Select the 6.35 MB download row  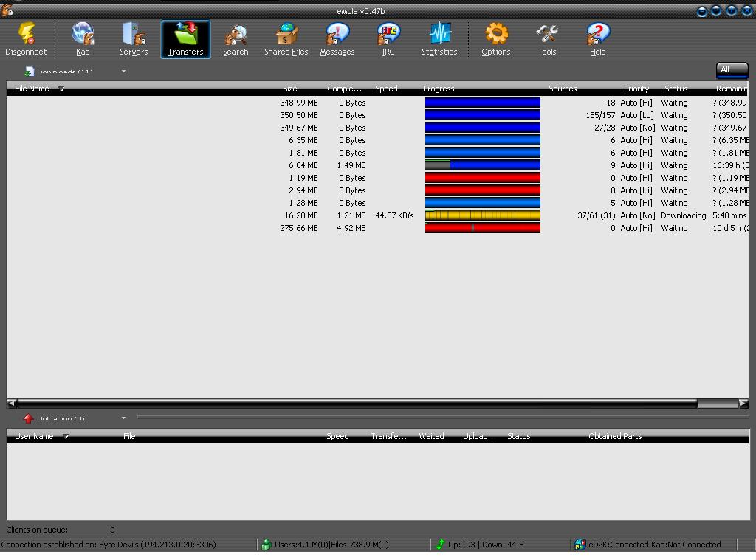point(377,140)
